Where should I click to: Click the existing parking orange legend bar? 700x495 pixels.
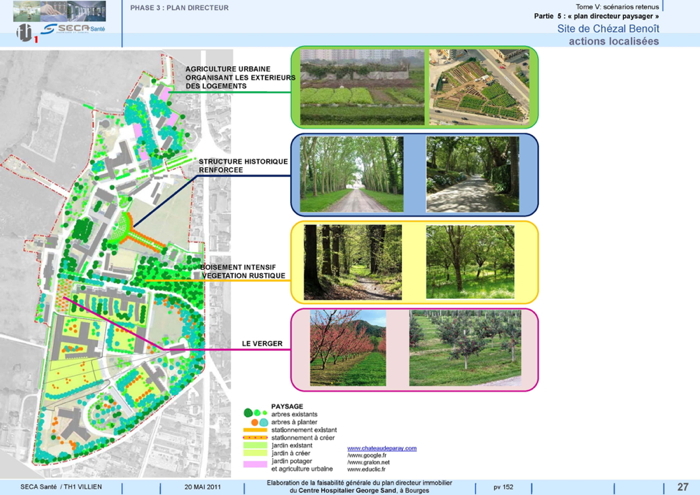coord(258,430)
